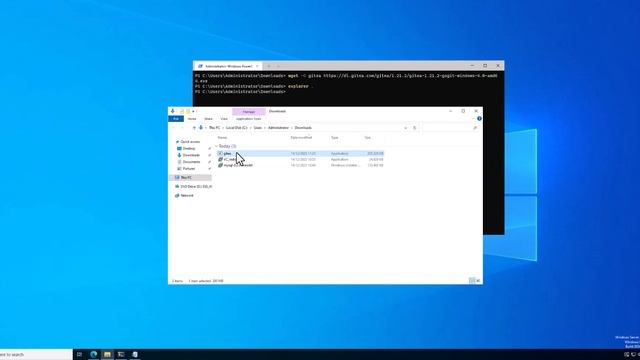Click Administrator in address breadcrumb
Screen dimensions: 640x360
click(278, 128)
